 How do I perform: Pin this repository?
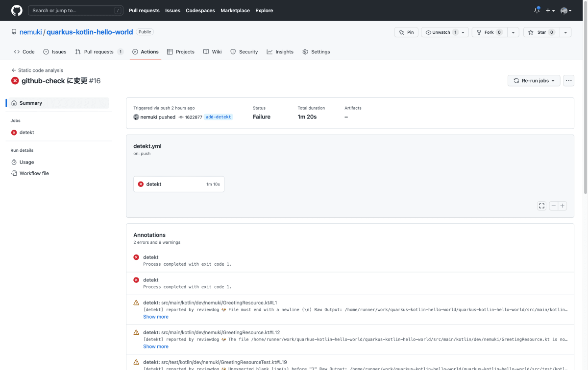tap(406, 32)
